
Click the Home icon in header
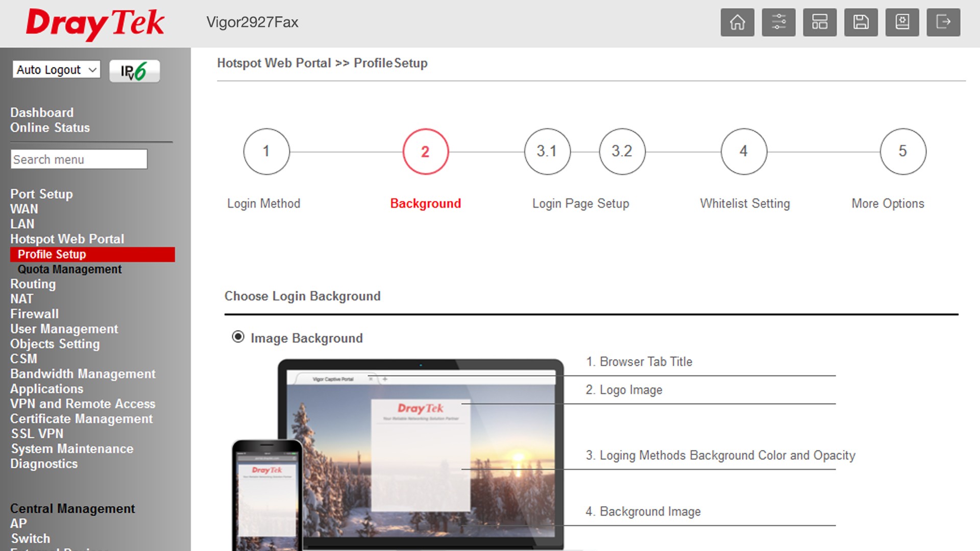(x=737, y=22)
